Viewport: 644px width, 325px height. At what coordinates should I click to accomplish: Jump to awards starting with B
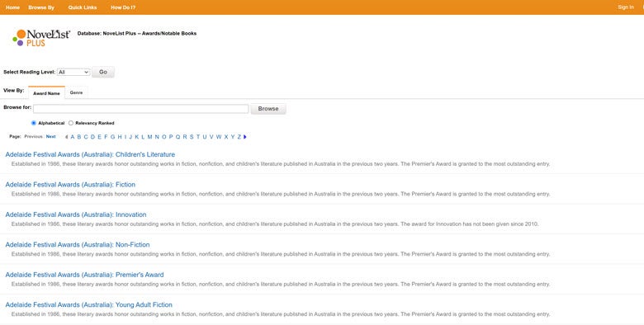tap(79, 137)
